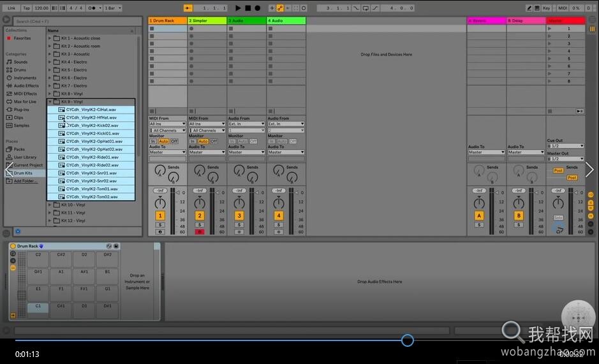Toggle the Metronome button
Screen dimensions: 599x364
pos(92,8)
